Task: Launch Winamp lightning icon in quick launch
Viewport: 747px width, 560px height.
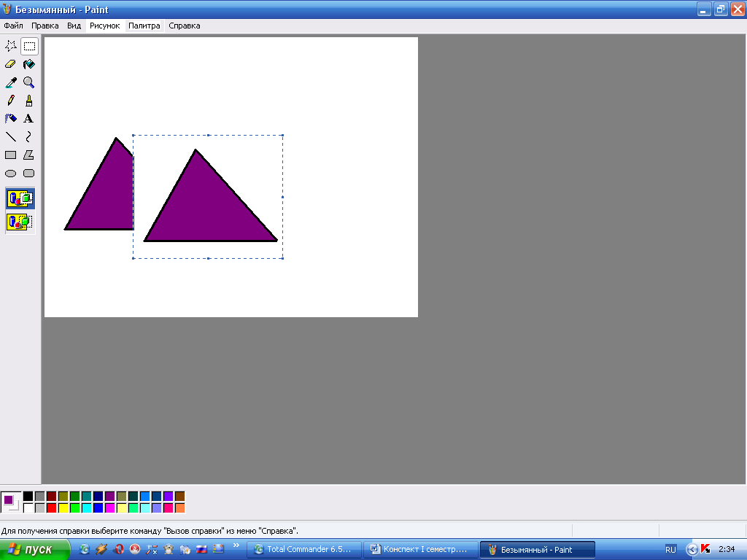Action: (x=101, y=549)
